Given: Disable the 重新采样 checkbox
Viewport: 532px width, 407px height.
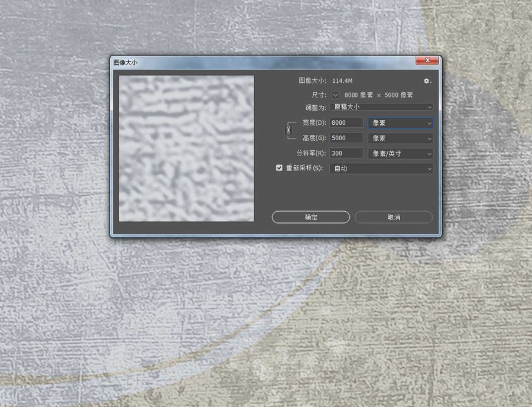Looking at the screenshot, I should pos(279,168).
